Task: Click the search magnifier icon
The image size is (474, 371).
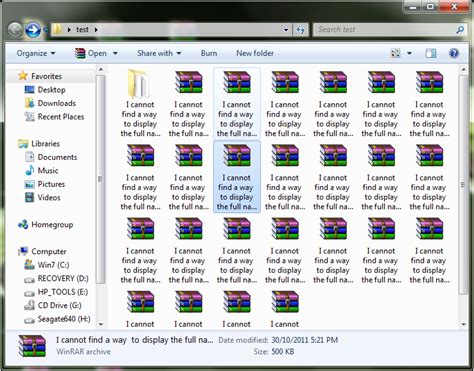Action: (x=460, y=30)
